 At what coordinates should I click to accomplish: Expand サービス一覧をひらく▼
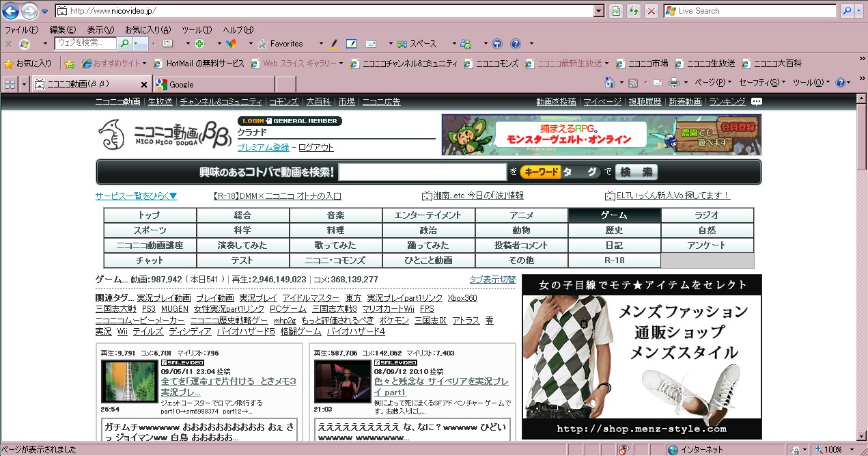coord(137,196)
